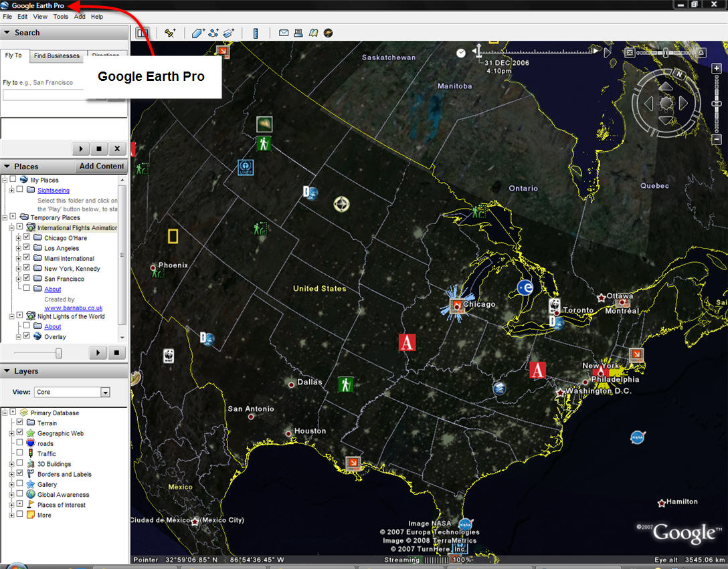Expand the Geographic Web layer
728x569 pixels.
11,433
